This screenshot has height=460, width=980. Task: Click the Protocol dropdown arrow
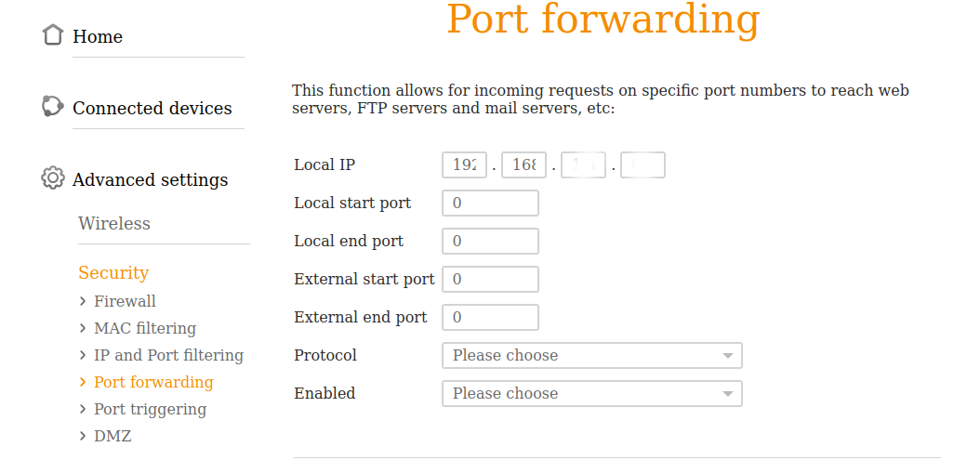pyautogui.click(x=727, y=356)
